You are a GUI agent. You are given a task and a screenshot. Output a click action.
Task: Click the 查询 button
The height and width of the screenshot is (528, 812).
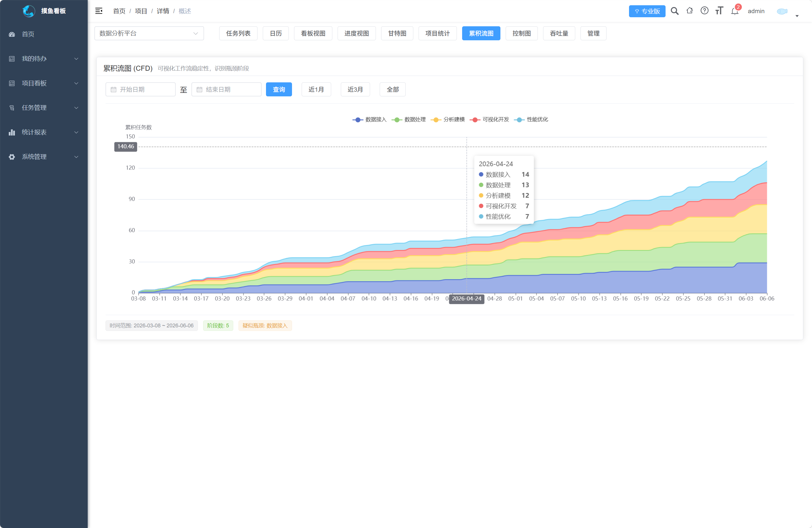(279, 89)
